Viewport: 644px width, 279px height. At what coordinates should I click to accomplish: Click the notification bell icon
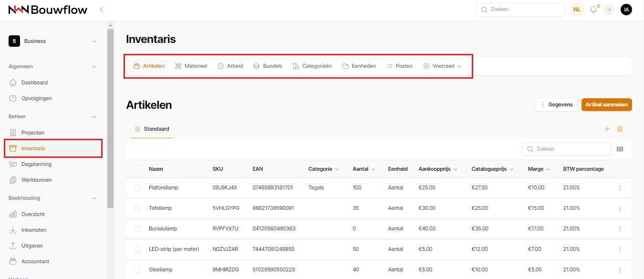coord(593,10)
